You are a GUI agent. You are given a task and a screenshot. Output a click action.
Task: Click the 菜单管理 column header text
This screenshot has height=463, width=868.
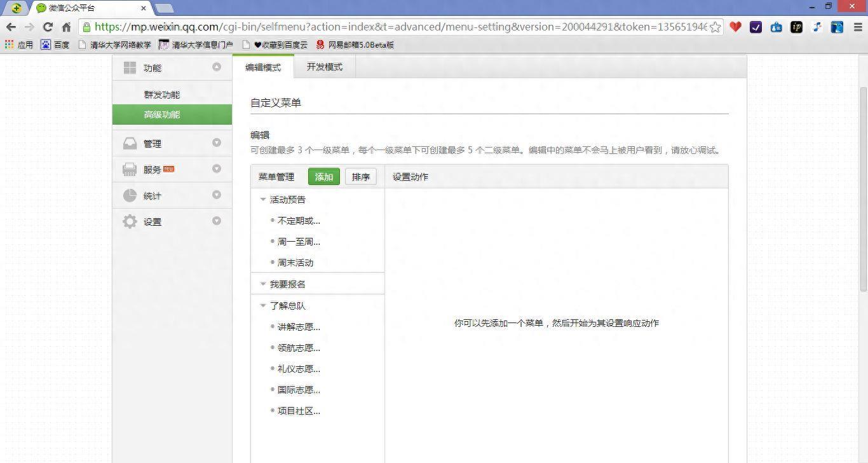[276, 177]
